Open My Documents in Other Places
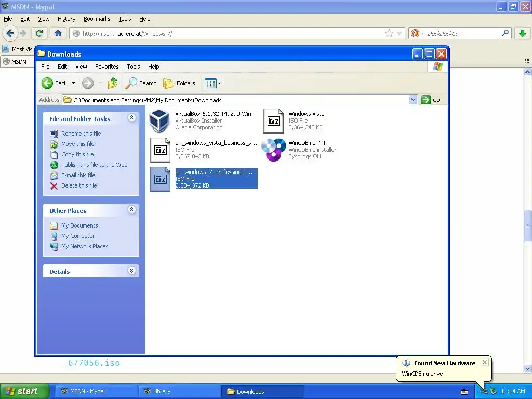The image size is (532, 399). point(79,225)
